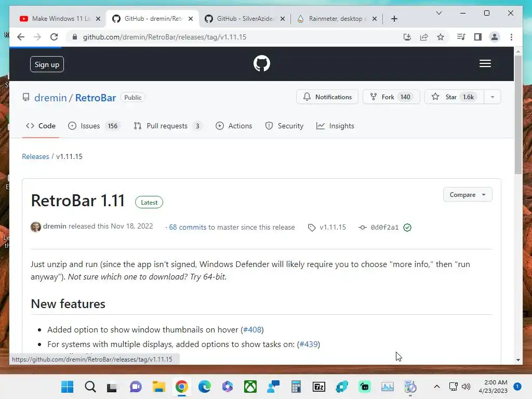Screen dimensions: 532x399
Task: Share this page icon
Action: (x=424, y=37)
